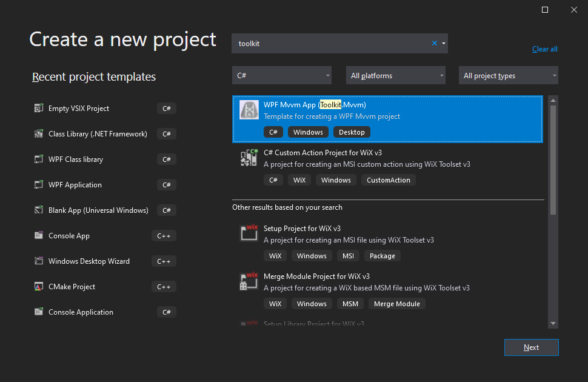Click Desktop tag on WPF Mvvm App
588x382 pixels.
tap(352, 132)
